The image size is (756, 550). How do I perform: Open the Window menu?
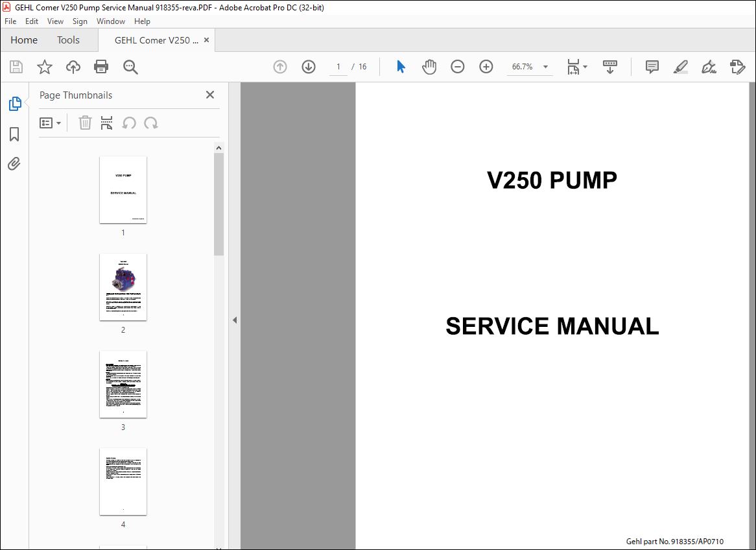(110, 21)
